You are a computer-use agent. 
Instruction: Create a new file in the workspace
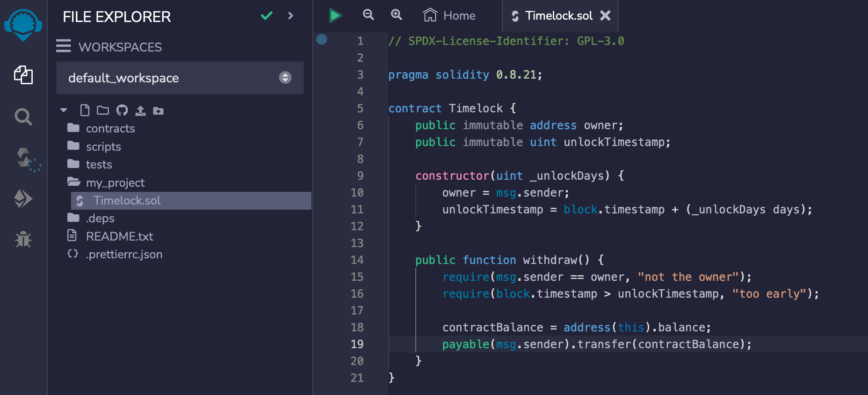click(x=85, y=110)
